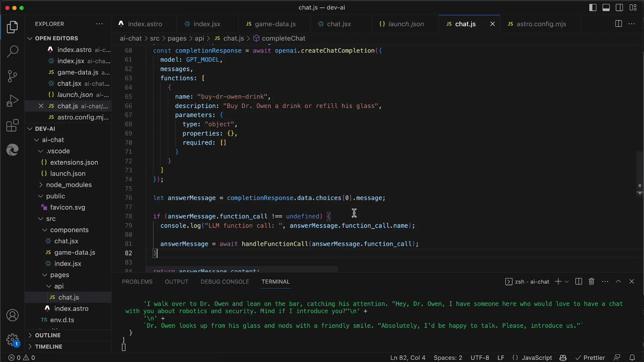Create a new terminal with plus icon
The image size is (644, 362).
[558, 281]
